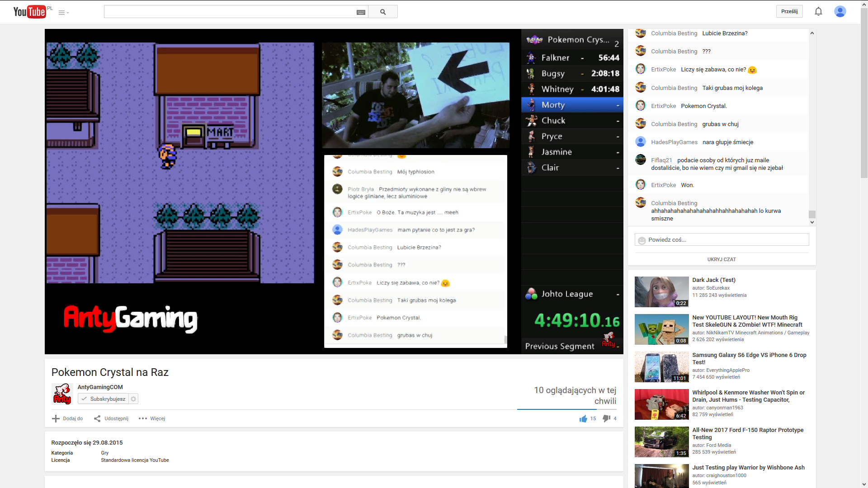This screenshot has height=488, width=868.
Task: Open the account avatar menu
Action: click(840, 11)
